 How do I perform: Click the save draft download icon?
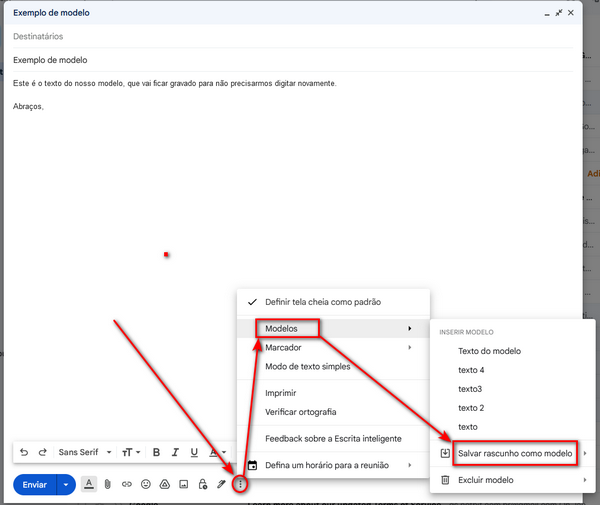445,453
